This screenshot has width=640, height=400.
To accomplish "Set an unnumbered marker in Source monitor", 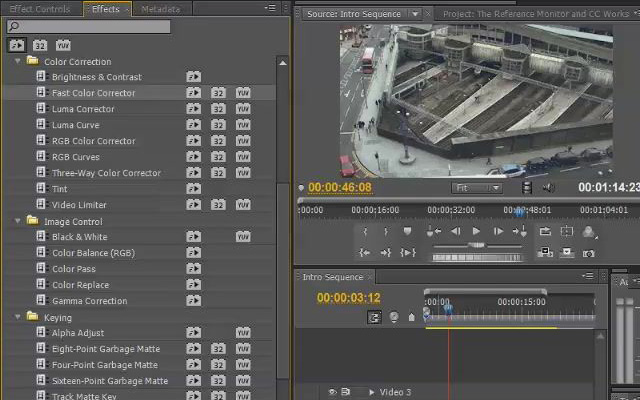I will pos(407,231).
